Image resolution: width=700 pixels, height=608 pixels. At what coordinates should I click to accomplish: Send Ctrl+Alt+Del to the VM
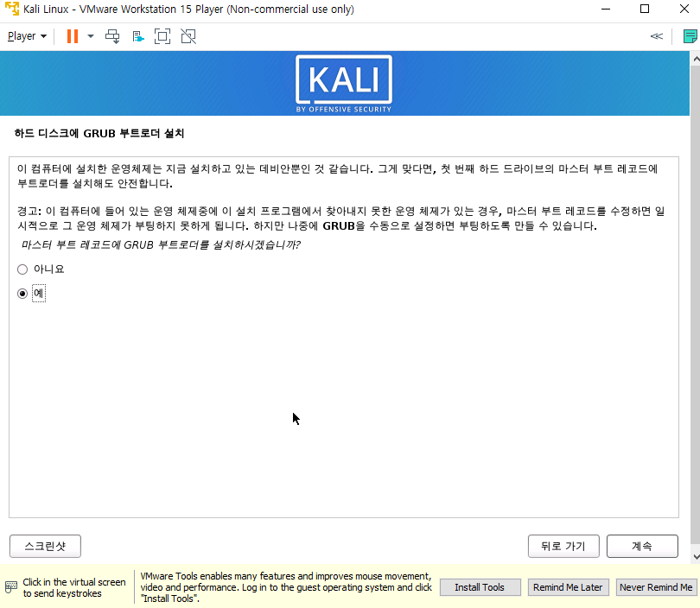pyautogui.click(x=112, y=36)
